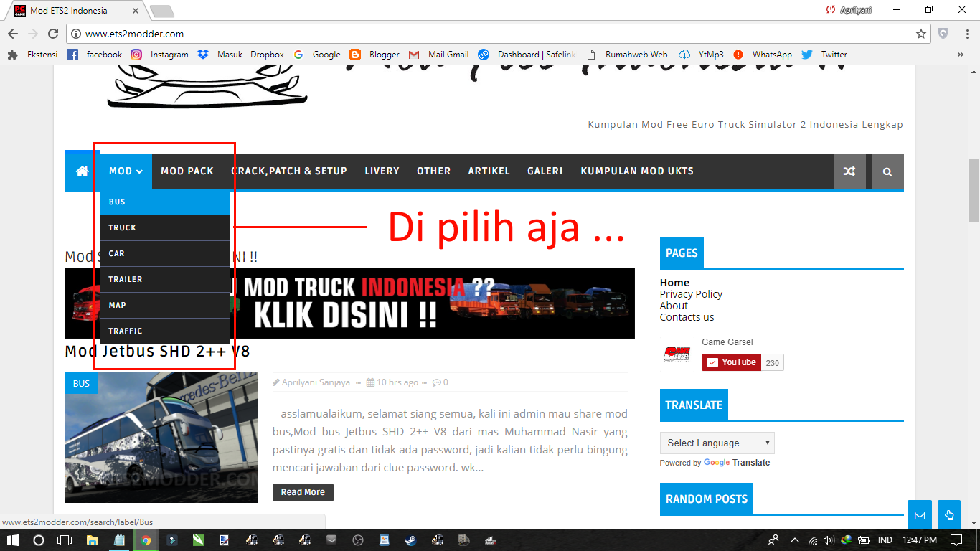
Task: Go back with the browser back arrow
Action: 13,34
